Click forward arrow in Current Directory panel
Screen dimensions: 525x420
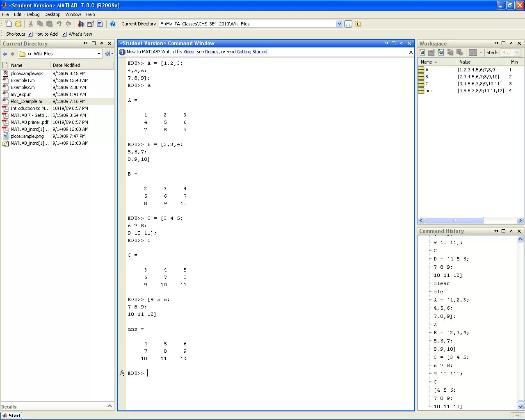[x=13, y=54]
